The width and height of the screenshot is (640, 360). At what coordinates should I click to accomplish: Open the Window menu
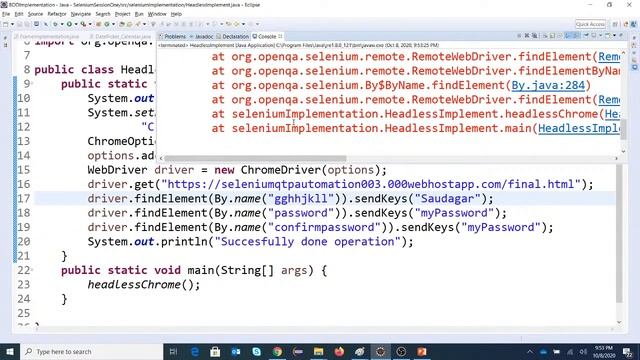(157, 14)
